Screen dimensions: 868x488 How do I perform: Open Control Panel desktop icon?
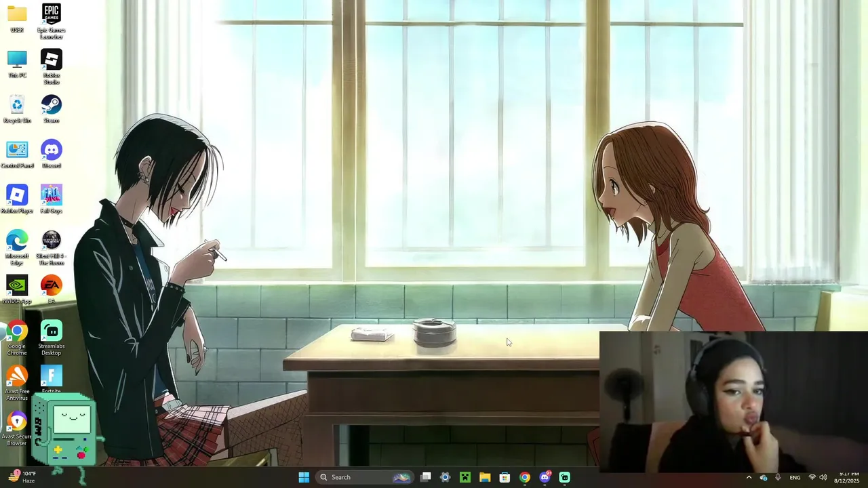click(x=17, y=155)
